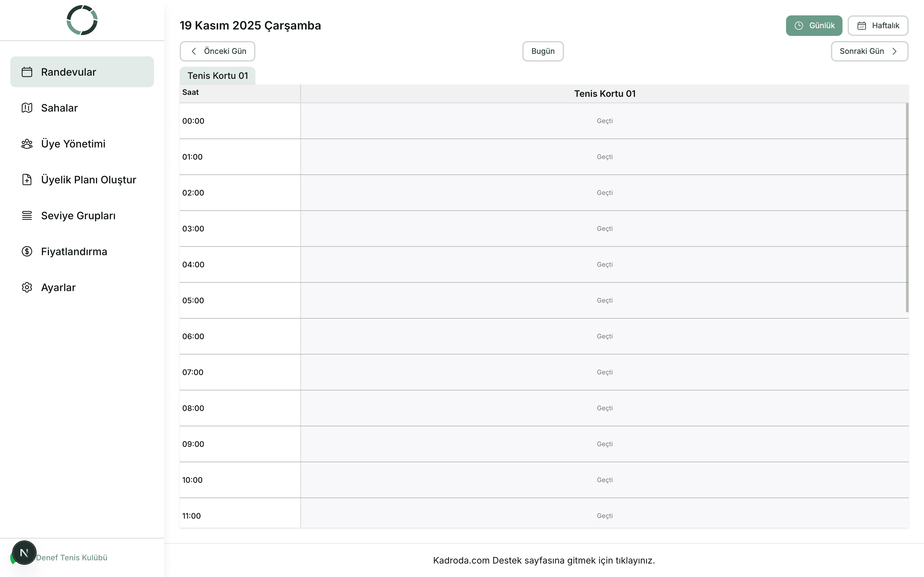
Task: Click the dollar coin icon for Fiyatlandırma
Action: coord(27,252)
